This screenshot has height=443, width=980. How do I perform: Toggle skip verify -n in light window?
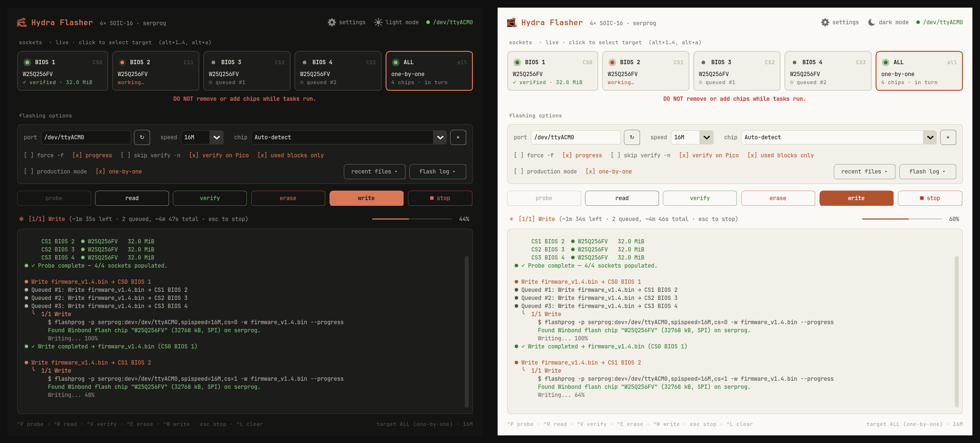coord(641,155)
